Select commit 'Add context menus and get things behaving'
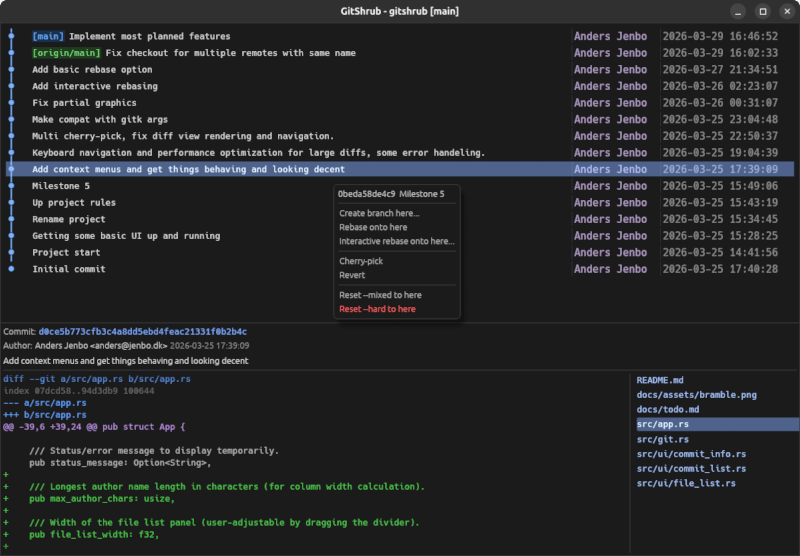This screenshot has height=556, width=800. (x=399, y=169)
